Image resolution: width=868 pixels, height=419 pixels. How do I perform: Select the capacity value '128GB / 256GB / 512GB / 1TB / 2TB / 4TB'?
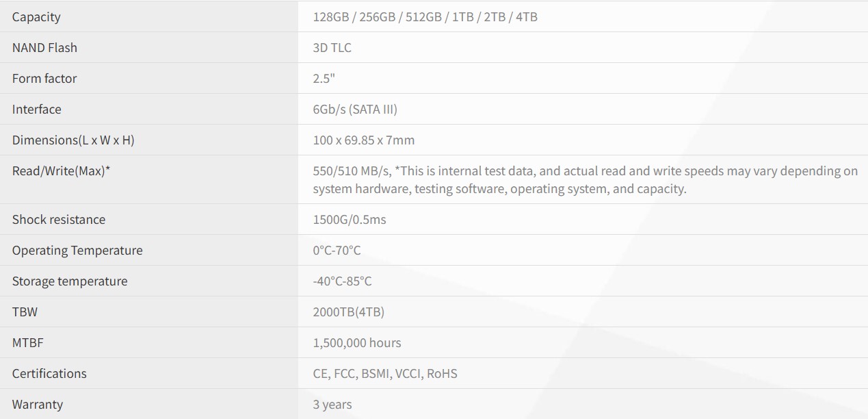pos(425,16)
